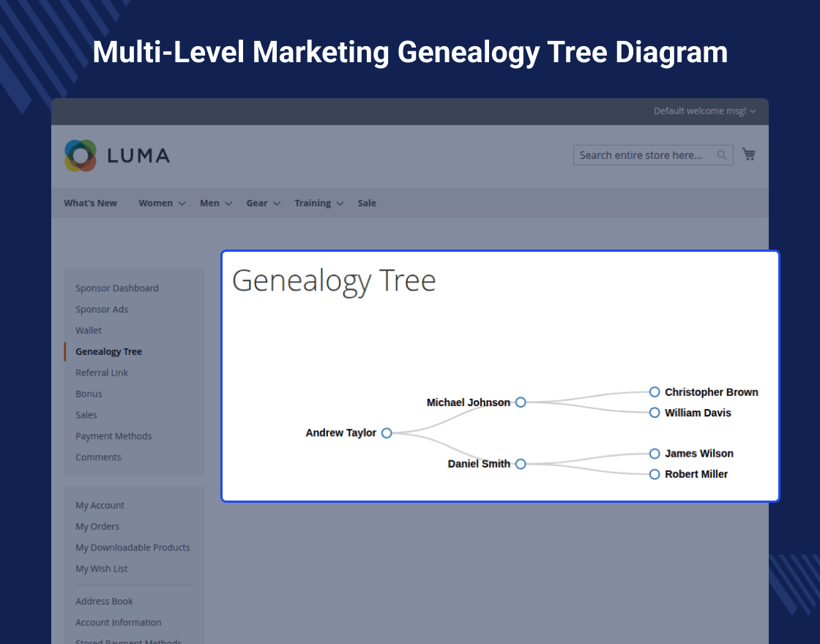The image size is (820, 644).
Task: Open the Wallet link
Action: (x=89, y=330)
